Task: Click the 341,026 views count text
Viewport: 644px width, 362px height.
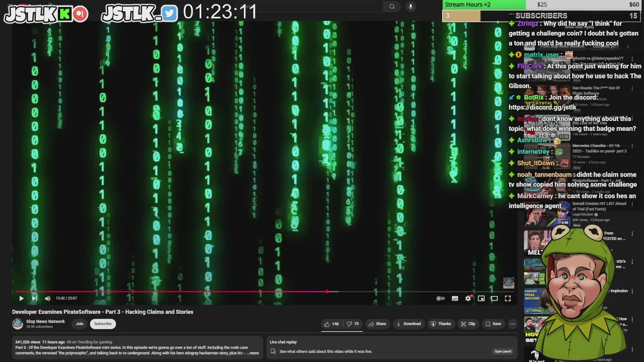Action: pos(28,342)
